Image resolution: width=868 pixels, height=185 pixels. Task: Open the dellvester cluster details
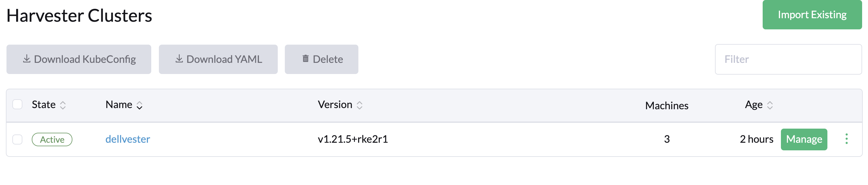click(x=128, y=139)
